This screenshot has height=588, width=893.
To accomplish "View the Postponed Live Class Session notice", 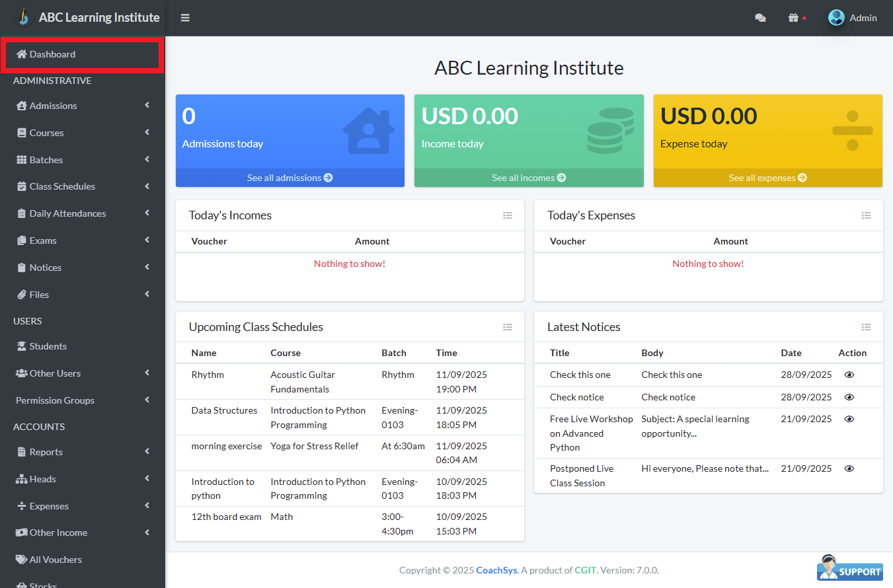I will point(849,468).
